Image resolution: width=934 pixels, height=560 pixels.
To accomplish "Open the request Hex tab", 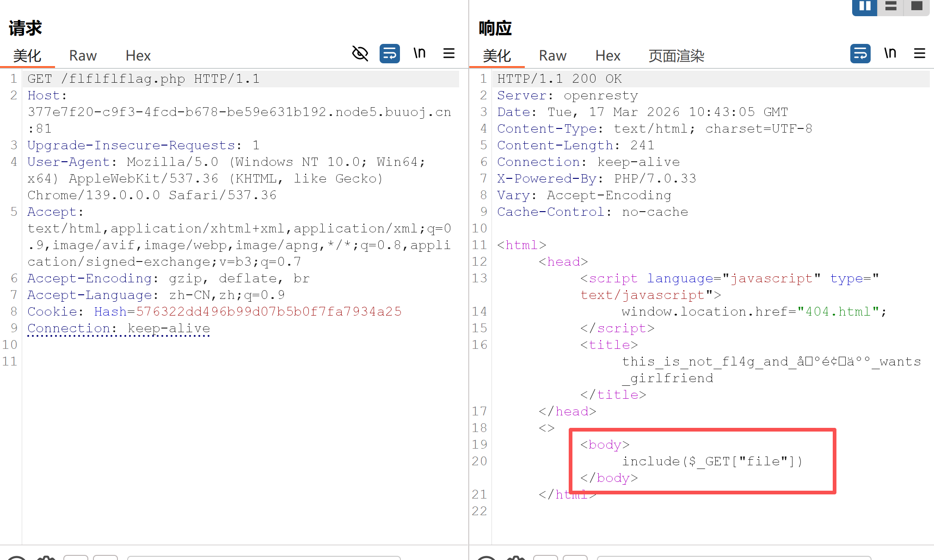I will coord(138,56).
